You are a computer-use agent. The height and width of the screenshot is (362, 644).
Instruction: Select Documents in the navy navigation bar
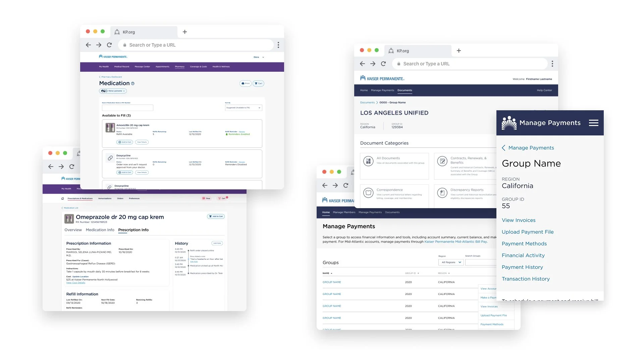coord(405,90)
